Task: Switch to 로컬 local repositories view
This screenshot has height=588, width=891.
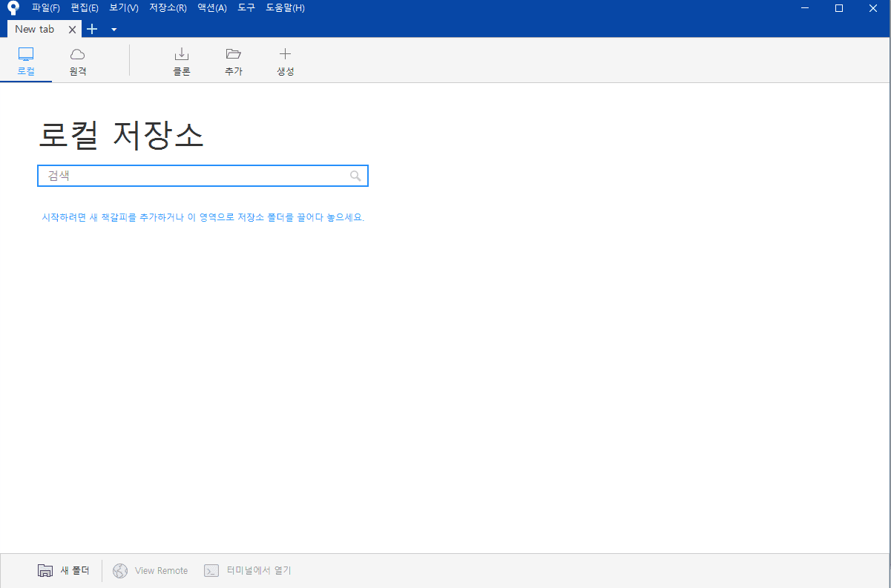Action: pyautogui.click(x=26, y=62)
